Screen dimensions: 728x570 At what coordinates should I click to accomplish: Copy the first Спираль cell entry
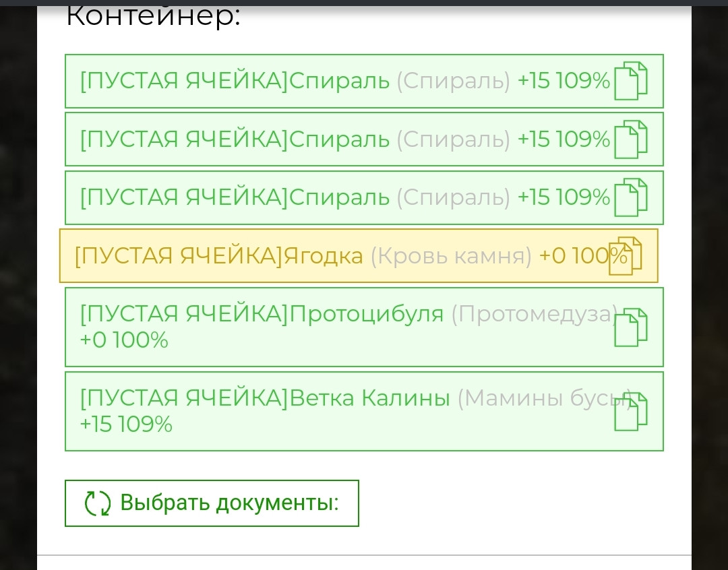(x=630, y=81)
